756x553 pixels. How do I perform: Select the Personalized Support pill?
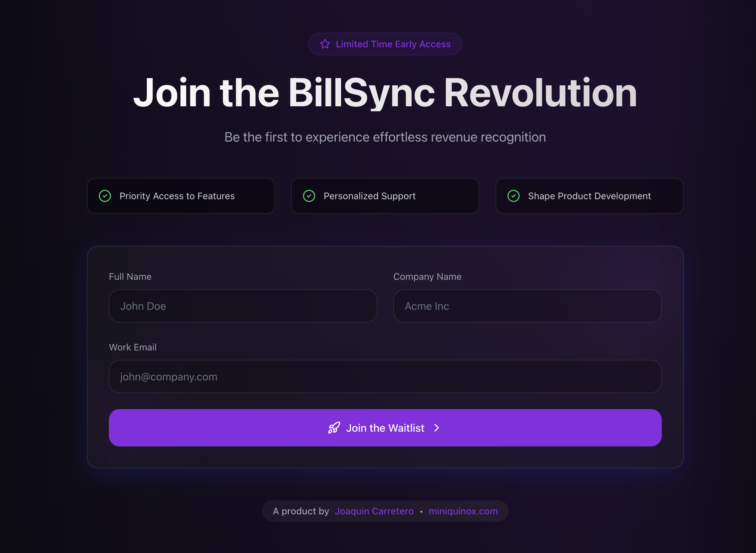(385, 196)
